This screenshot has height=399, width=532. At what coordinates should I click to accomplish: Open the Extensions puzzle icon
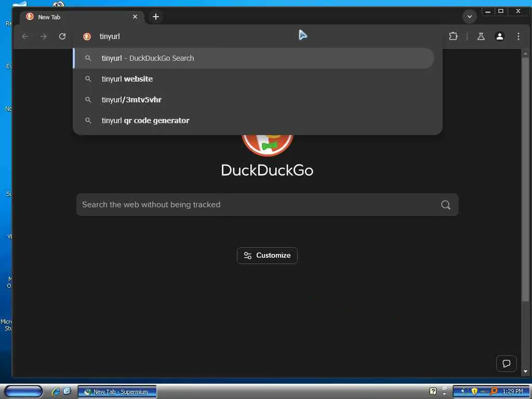(x=453, y=36)
